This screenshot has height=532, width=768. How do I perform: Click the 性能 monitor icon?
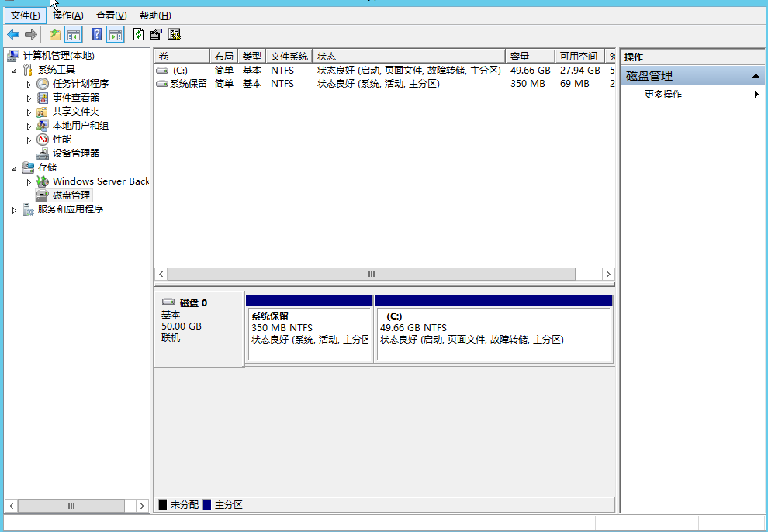point(43,140)
